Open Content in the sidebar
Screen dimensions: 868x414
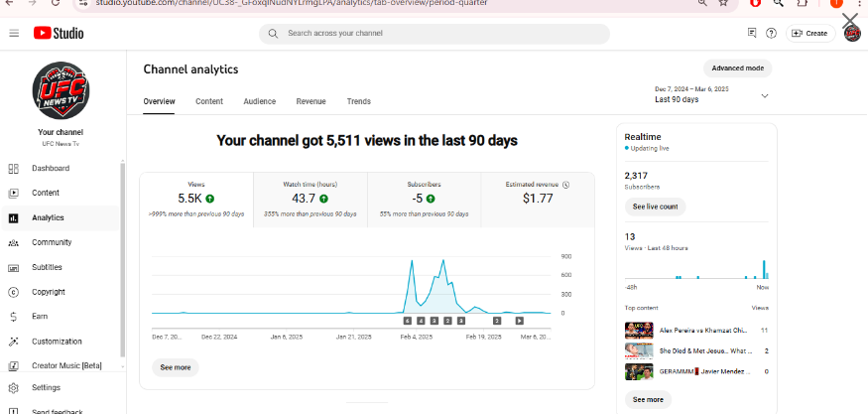point(60,193)
